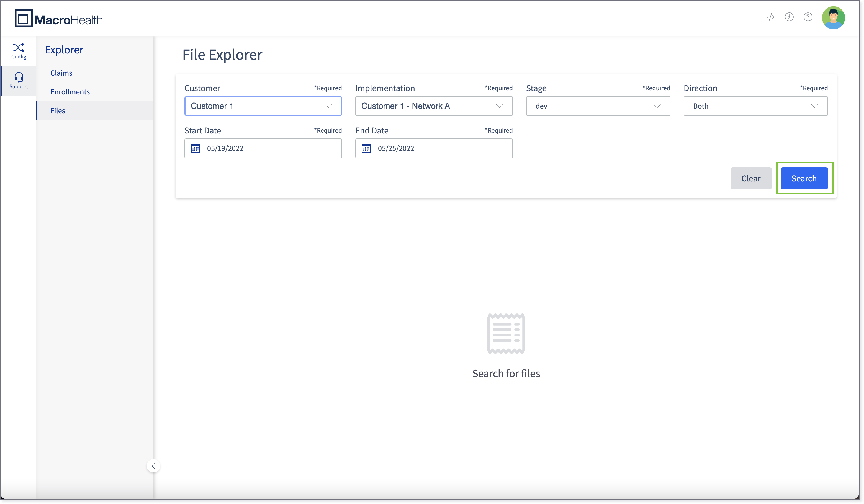864x504 pixels.
Task: Expand the Customer dropdown
Action: point(263,106)
